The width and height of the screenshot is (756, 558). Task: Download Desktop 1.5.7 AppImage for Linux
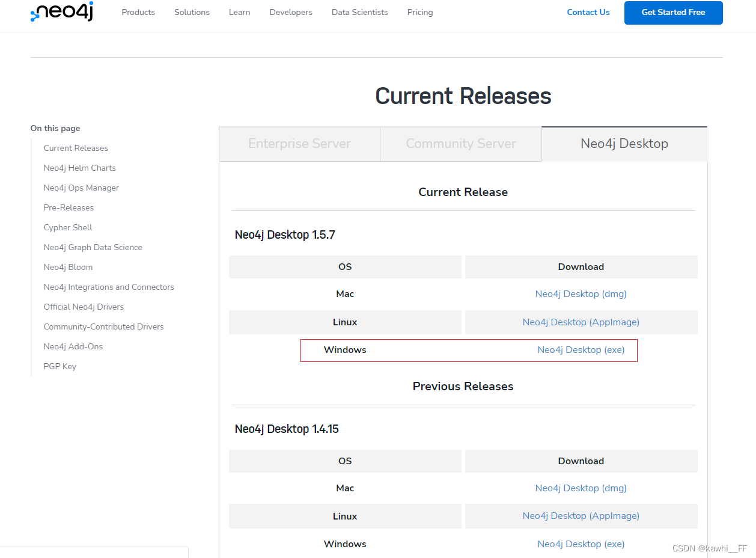tap(581, 322)
